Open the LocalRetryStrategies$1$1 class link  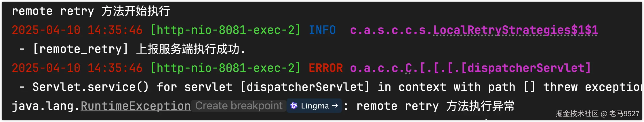tap(515, 30)
